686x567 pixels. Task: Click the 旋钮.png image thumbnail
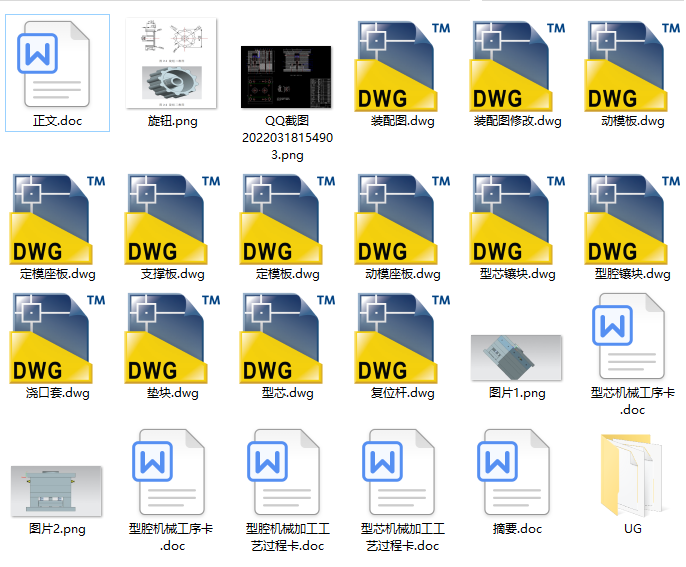tap(172, 63)
